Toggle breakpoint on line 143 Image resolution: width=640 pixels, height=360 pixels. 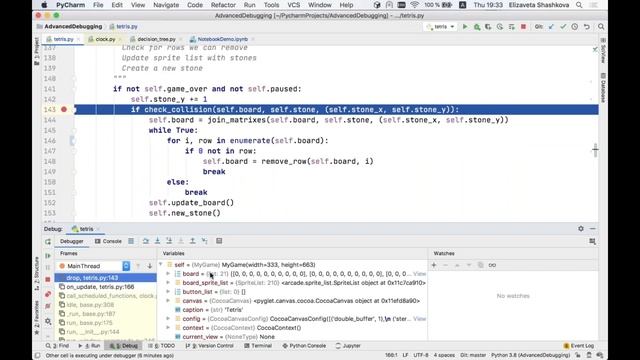pyautogui.click(x=64, y=109)
